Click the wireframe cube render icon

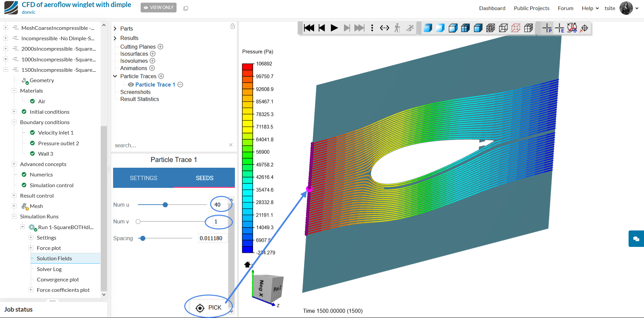click(503, 28)
